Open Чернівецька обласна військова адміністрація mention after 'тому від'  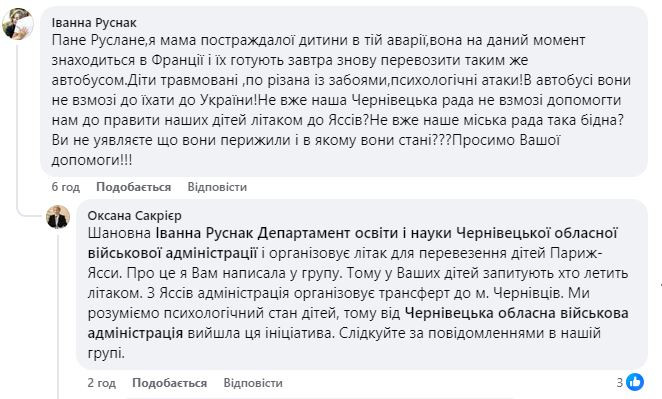pos(358,323)
